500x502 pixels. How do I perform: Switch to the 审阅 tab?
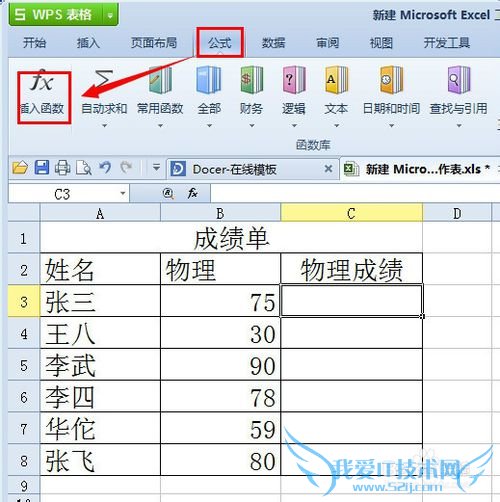[328, 43]
